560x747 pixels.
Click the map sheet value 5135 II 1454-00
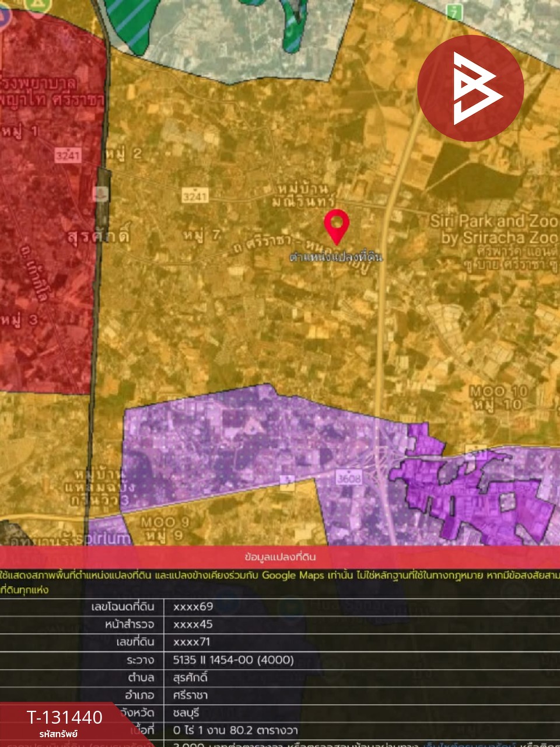coord(233,660)
